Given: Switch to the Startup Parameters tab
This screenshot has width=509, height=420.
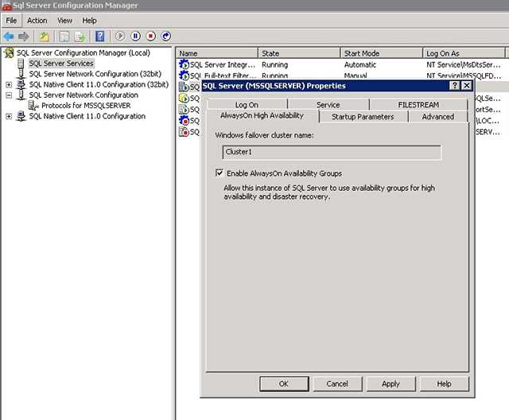Looking at the screenshot, I should click(363, 116).
